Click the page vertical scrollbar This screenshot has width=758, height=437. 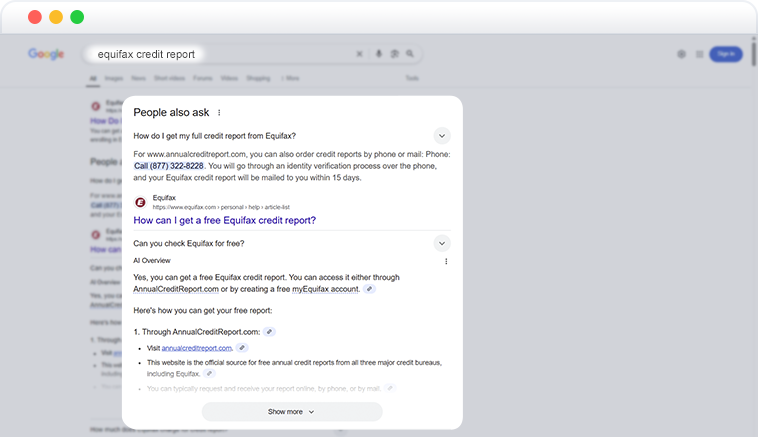(754, 52)
